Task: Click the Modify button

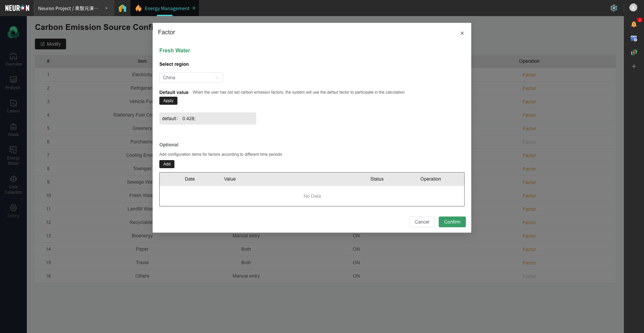Action: click(x=50, y=44)
